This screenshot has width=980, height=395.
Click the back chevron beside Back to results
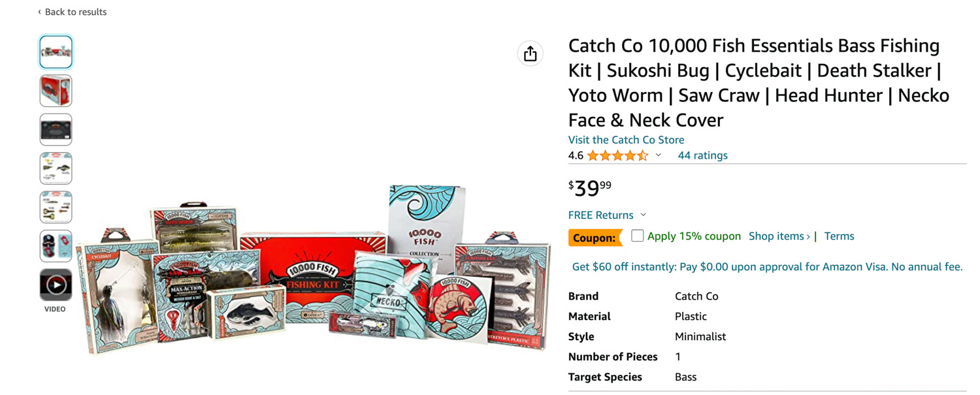coord(39,12)
